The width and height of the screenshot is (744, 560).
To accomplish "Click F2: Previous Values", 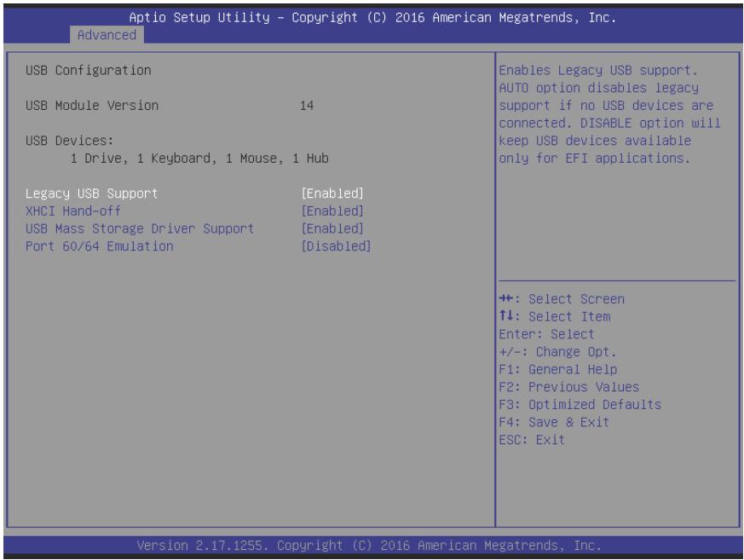I will (569, 387).
